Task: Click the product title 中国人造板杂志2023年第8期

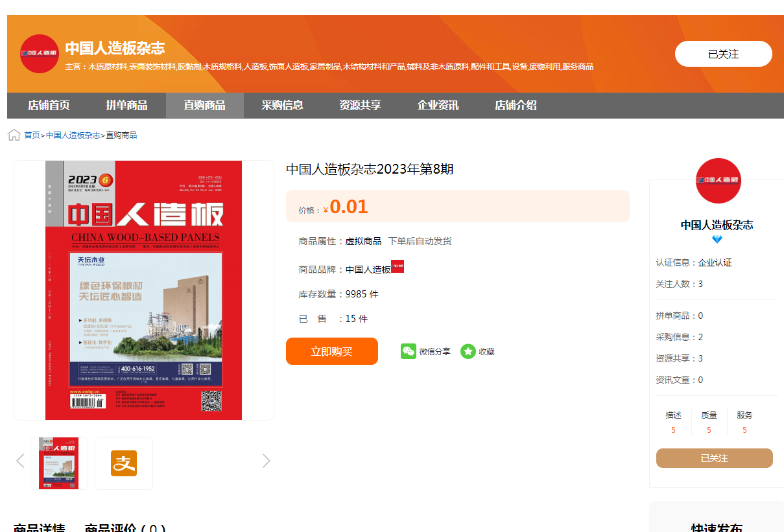Action: coord(370,169)
